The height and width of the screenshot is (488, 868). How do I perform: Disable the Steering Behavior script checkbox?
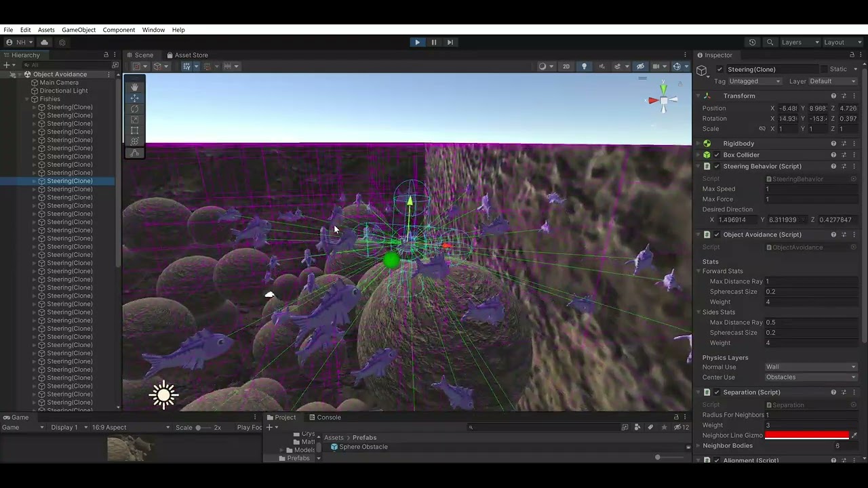tap(717, 167)
